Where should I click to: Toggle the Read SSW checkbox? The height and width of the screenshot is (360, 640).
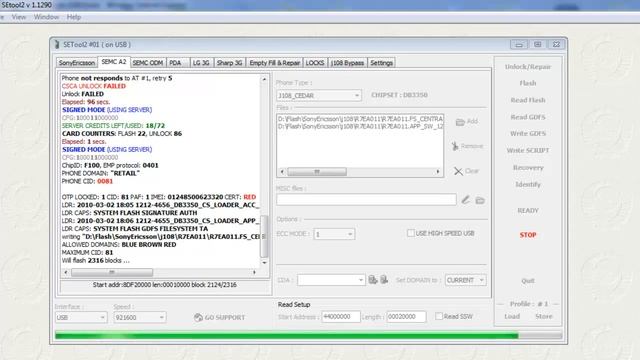click(439, 316)
